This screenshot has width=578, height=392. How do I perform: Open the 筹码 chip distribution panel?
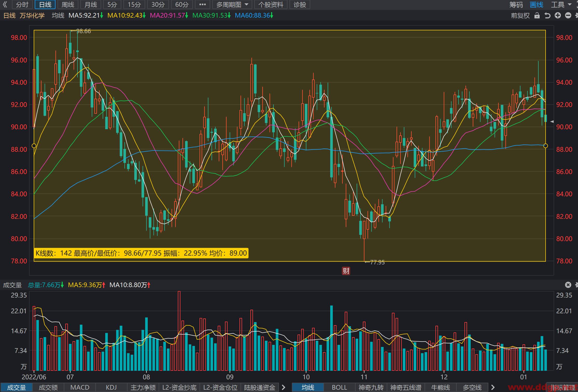pyautogui.click(x=516, y=5)
